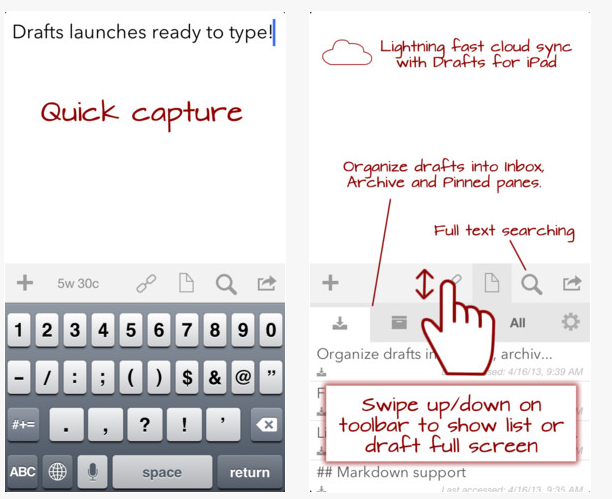Tap share action icon on Quick capture screen

pyautogui.click(x=267, y=283)
